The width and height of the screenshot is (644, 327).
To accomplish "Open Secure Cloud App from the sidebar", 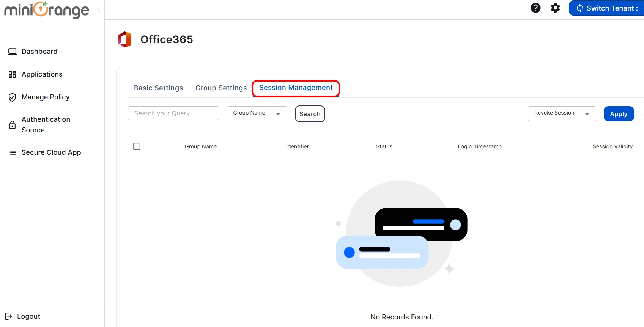I will point(51,152).
